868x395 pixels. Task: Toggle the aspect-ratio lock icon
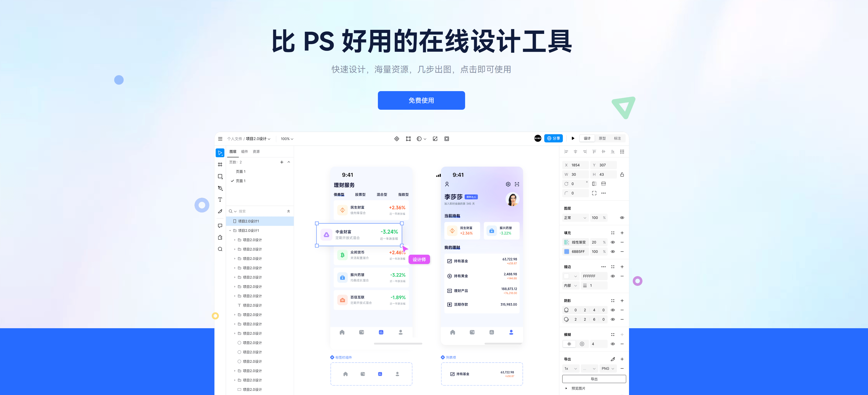click(x=622, y=174)
